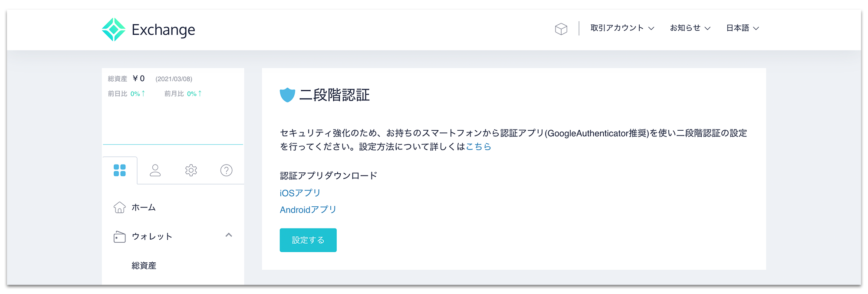
Task: Open the profile person icon tab
Action: (155, 170)
